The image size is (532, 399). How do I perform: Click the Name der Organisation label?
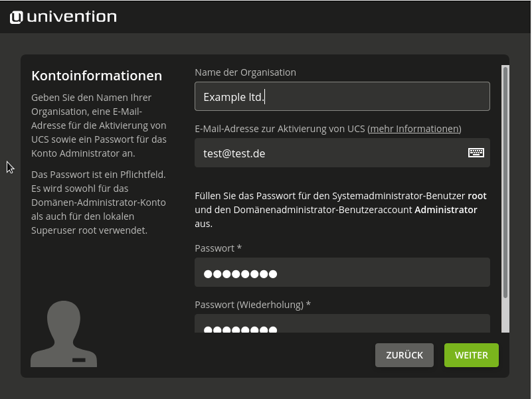click(x=245, y=72)
